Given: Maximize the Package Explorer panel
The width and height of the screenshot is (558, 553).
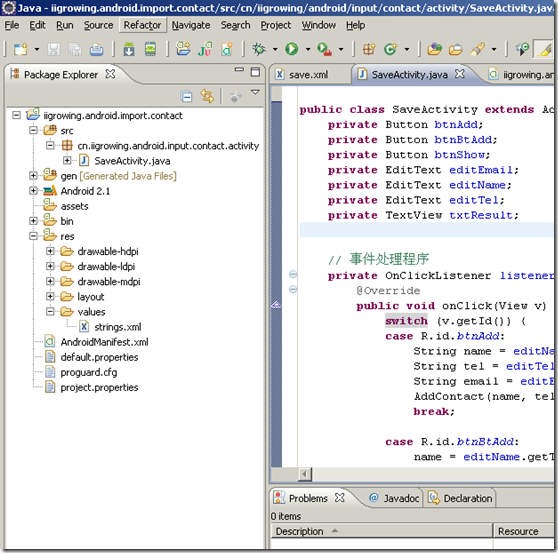Looking at the screenshot, I should click(255, 72).
